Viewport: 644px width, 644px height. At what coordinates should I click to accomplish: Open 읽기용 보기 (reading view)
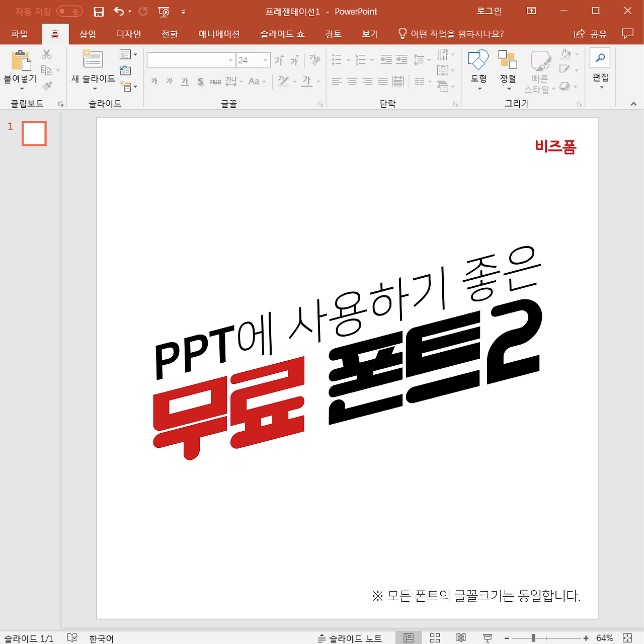(461, 638)
